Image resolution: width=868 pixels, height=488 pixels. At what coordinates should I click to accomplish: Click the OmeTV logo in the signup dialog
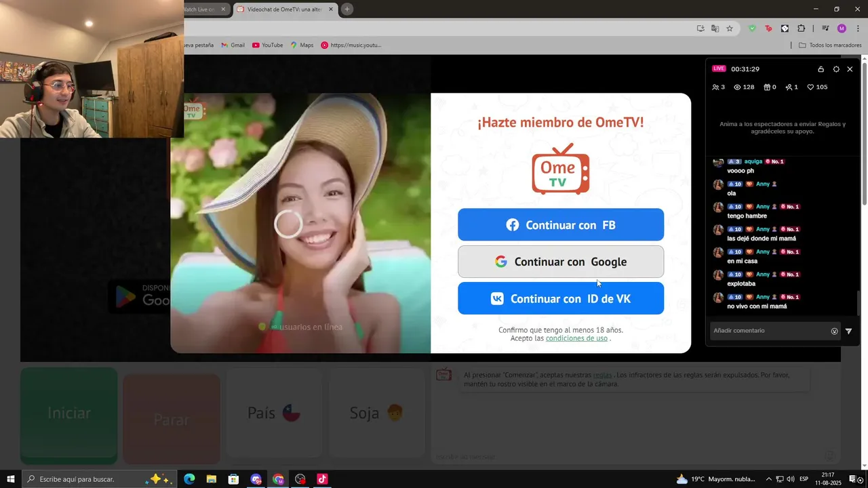point(561,169)
